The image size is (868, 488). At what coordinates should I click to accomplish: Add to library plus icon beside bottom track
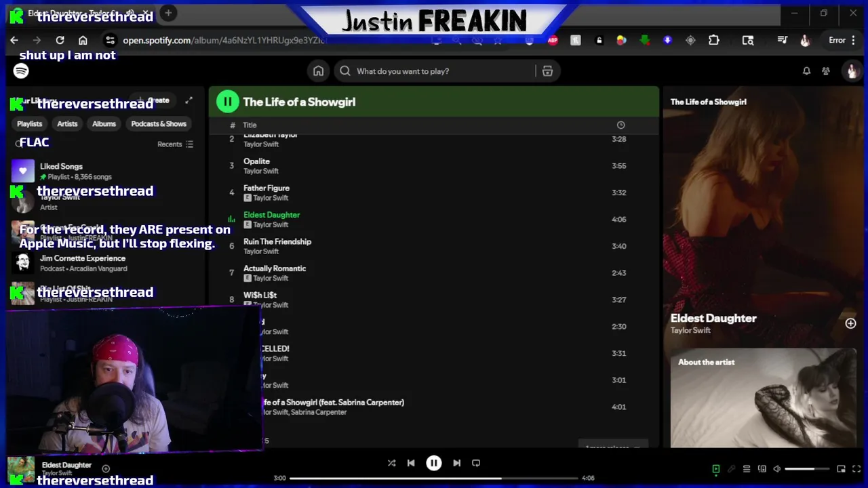(x=106, y=468)
